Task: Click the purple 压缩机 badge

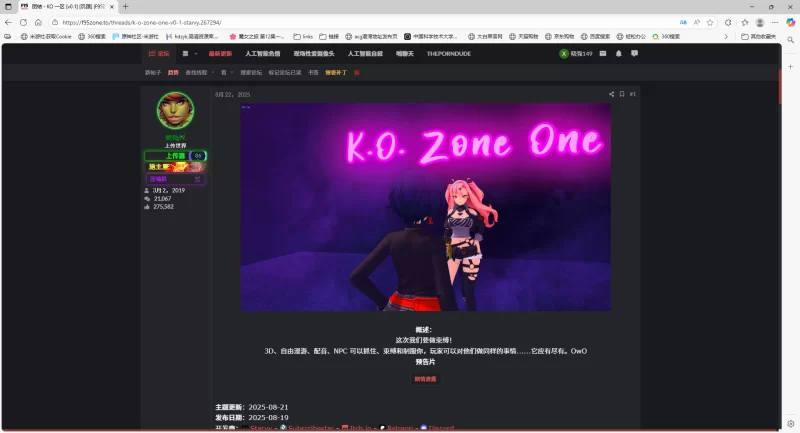Action: pos(175,179)
